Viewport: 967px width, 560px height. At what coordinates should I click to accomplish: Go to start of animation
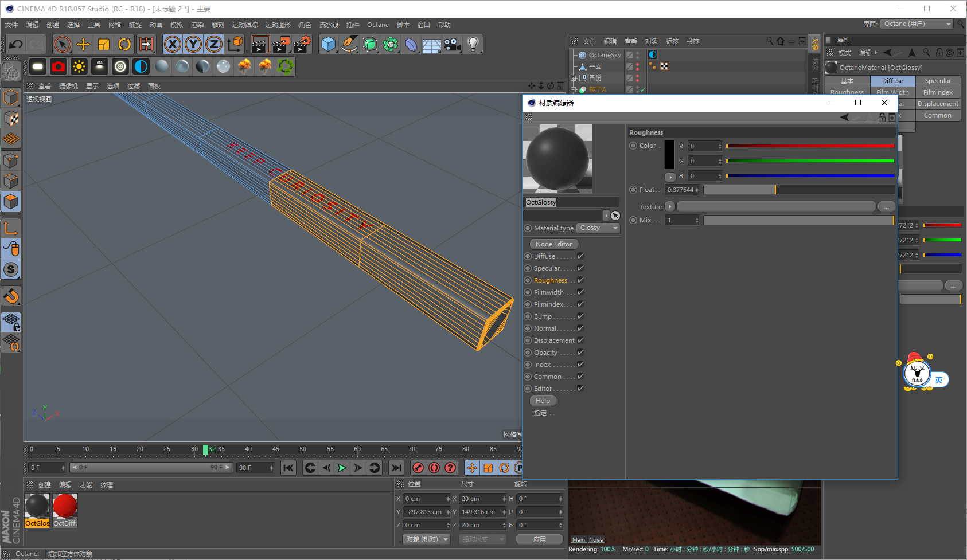point(288,468)
